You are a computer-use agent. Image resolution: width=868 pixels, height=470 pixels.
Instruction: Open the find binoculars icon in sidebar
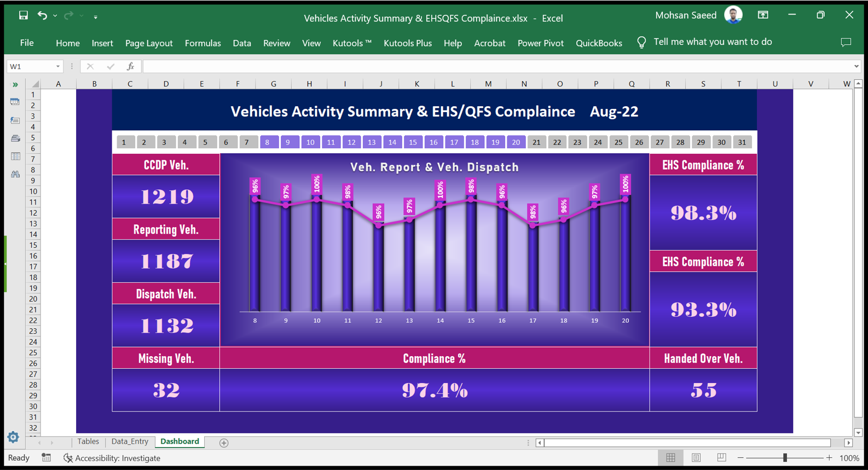coord(15,174)
